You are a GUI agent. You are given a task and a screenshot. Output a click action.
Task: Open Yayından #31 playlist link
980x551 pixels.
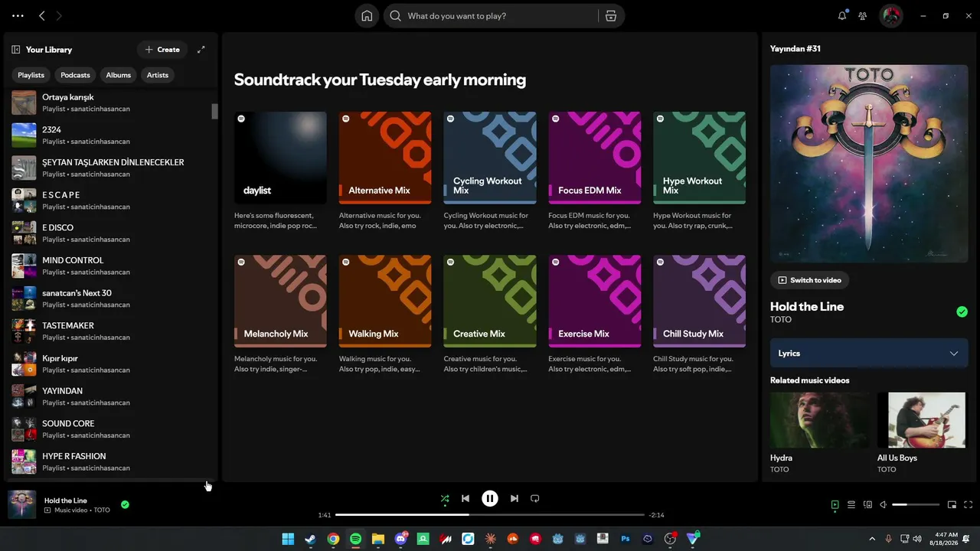pyautogui.click(x=795, y=48)
